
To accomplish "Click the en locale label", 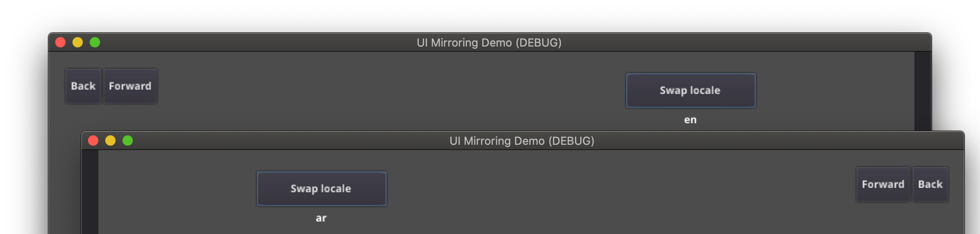I will tap(690, 120).
